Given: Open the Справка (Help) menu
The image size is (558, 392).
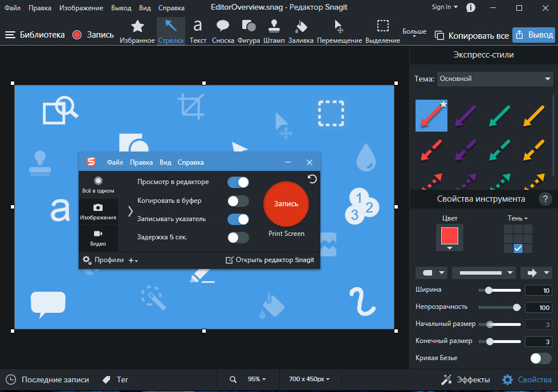Looking at the screenshot, I should (172, 8).
